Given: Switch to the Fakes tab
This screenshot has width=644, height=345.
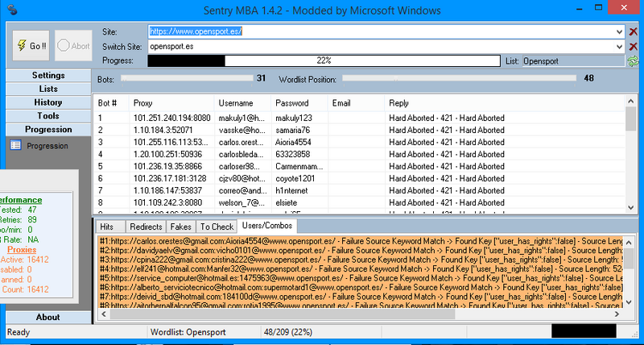Looking at the screenshot, I should coord(180,227).
